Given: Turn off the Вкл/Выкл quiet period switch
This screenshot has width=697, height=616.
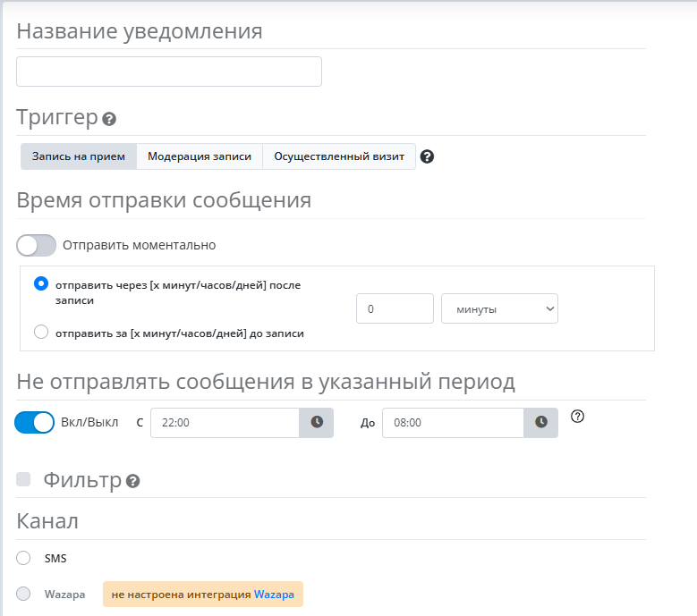Looking at the screenshot, I should pyautogui.click(x=35, y=422).
